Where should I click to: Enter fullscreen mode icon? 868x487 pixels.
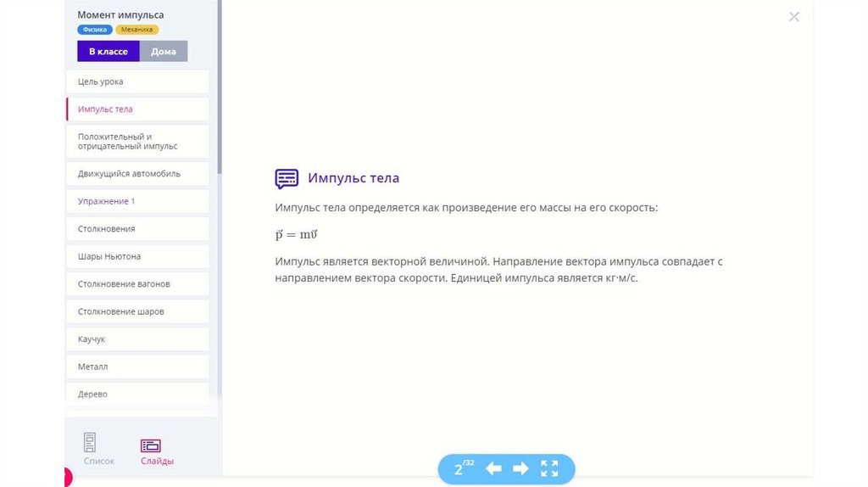coord(549,468)
